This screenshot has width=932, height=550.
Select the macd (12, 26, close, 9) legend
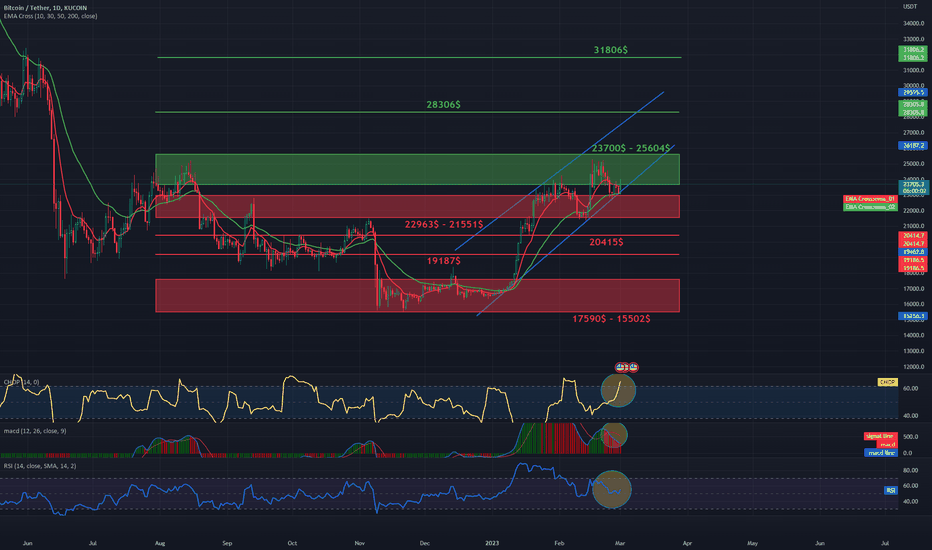(34, 430)
